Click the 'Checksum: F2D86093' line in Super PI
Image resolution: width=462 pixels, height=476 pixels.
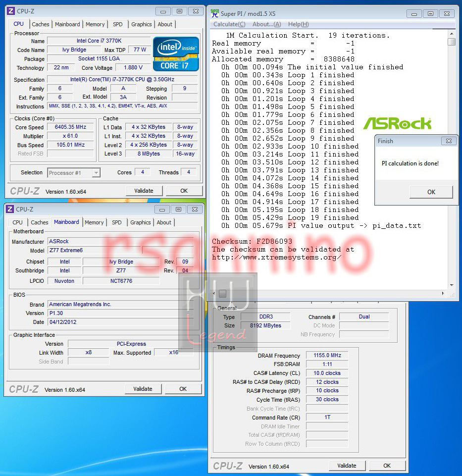coord(252,241)
